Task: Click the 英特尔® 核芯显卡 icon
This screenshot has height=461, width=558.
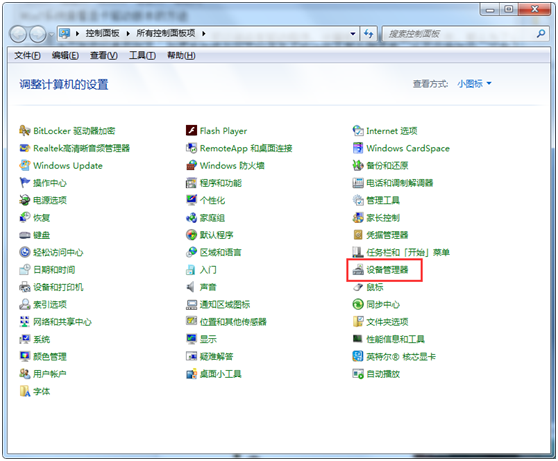Action: [358, 356]
